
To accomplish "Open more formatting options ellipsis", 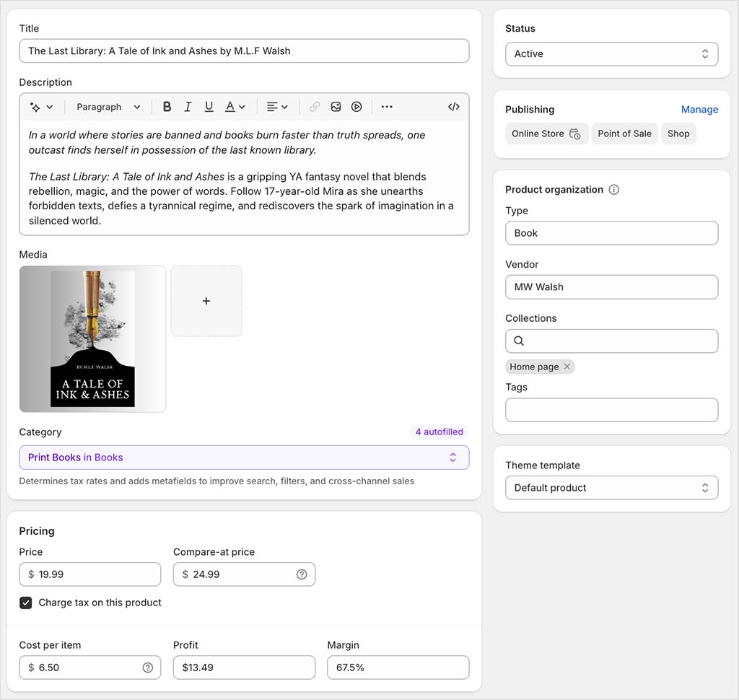I will (387, 107).
